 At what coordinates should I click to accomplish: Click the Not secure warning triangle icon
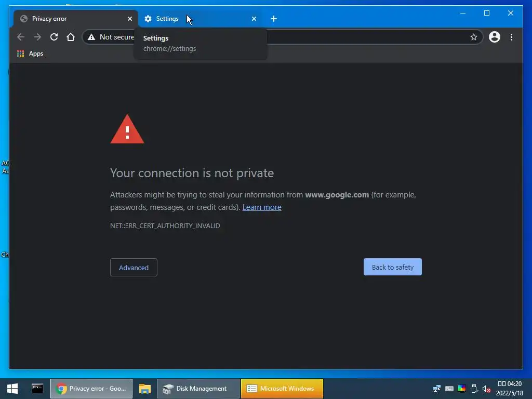[91, 37]
